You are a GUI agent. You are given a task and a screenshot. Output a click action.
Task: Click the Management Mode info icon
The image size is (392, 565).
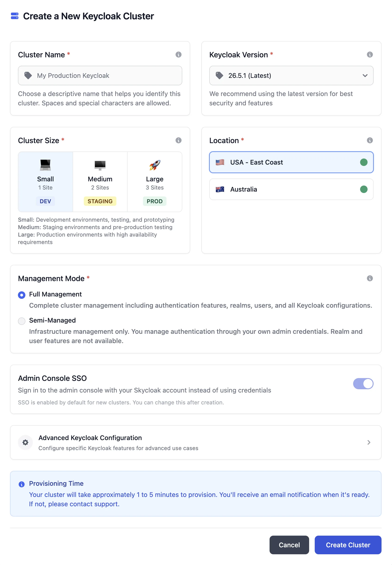pos(369,278)
